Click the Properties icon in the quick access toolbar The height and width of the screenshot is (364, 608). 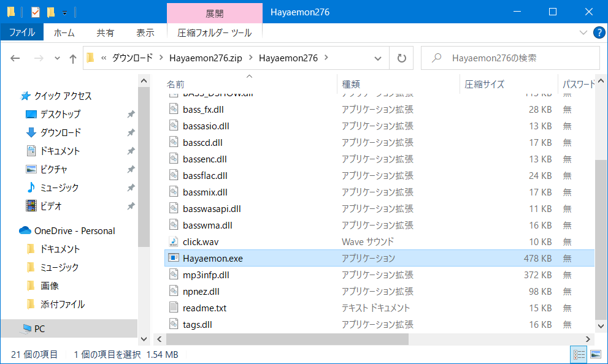pos(36,12)
